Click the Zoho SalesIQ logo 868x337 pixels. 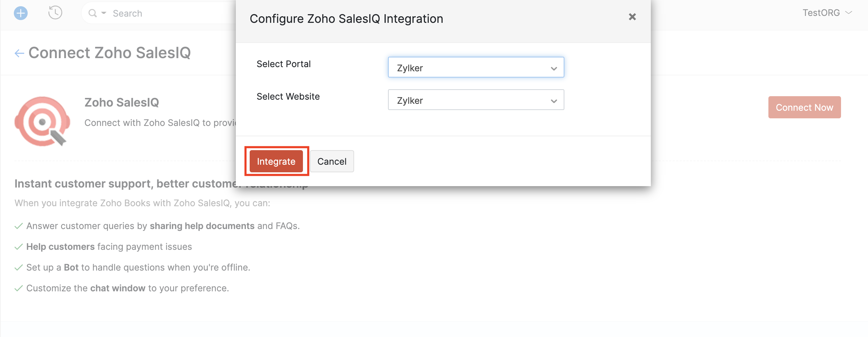42,121
